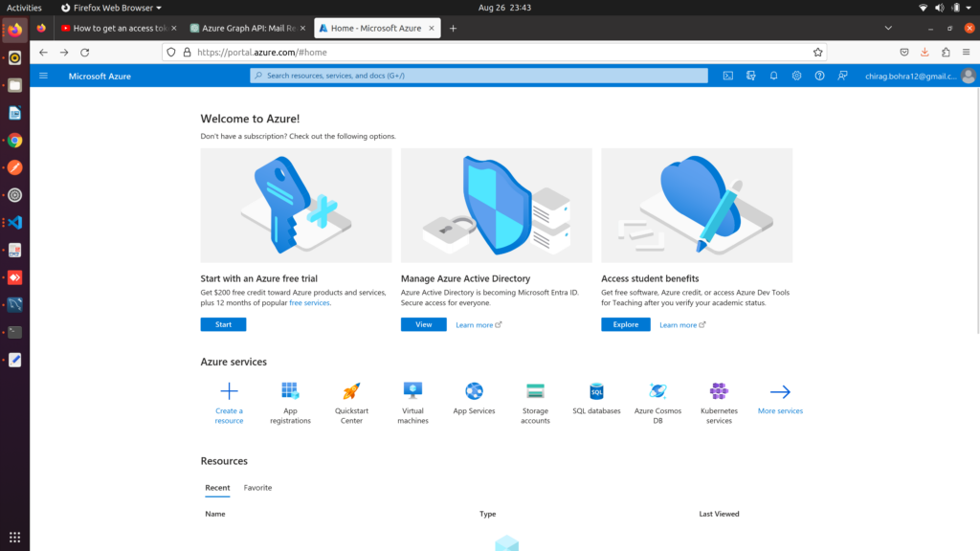980x551 pixels.
Task: Open SQL databases service
Action: pos(596,399)
